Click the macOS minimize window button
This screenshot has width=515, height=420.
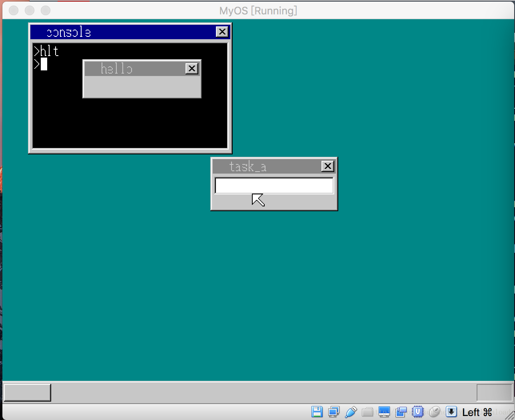[30, 10]
